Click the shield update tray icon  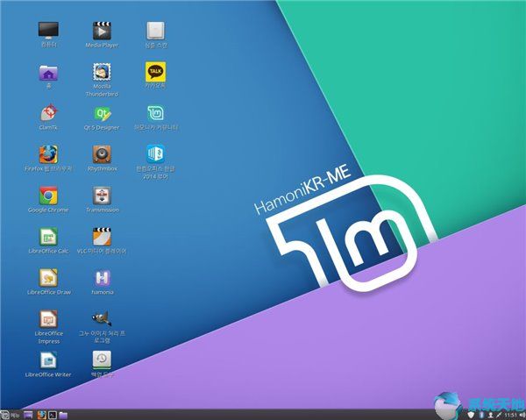tap(471, 416)
